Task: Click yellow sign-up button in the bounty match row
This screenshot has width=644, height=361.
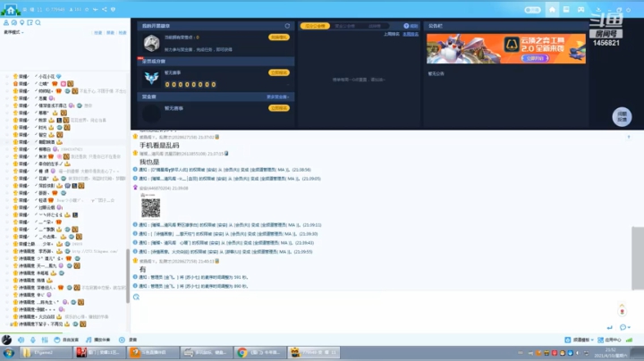Action: click(x=279, y=108)
